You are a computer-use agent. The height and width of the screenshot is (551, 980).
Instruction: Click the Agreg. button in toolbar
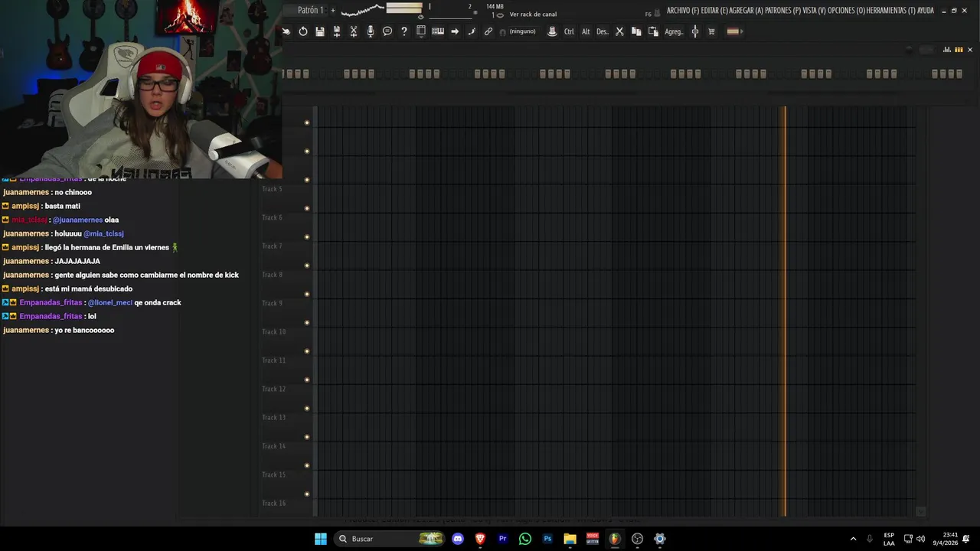click(674, 31)
